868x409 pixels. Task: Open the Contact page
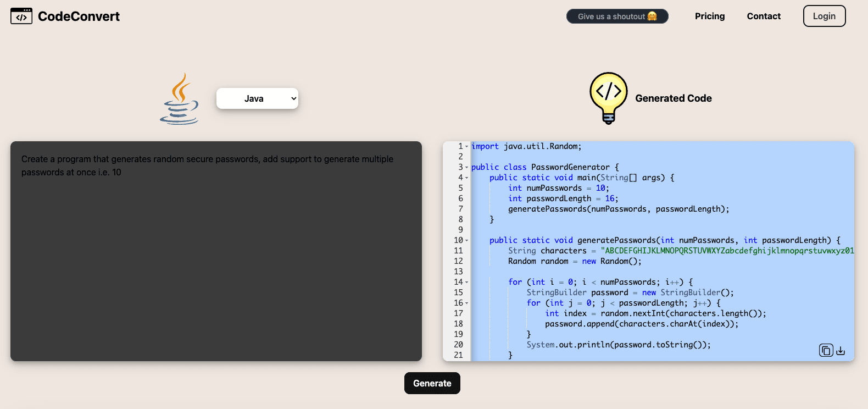764,16
